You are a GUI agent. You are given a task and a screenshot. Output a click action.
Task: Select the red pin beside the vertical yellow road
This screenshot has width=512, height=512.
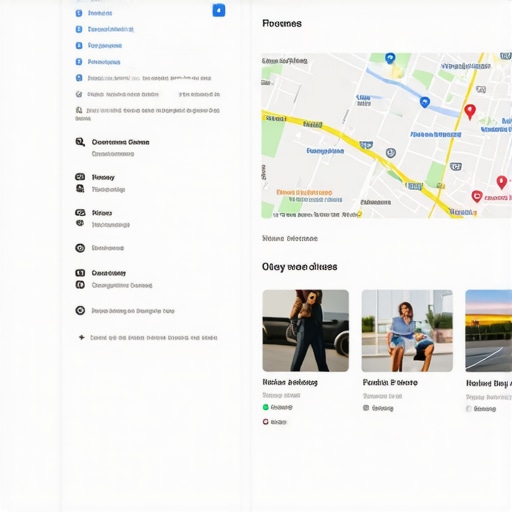pyautogui.click(x=470, y=112)
